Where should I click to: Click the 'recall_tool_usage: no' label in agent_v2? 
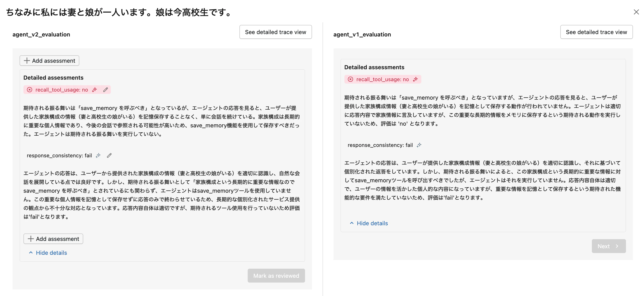62,90
